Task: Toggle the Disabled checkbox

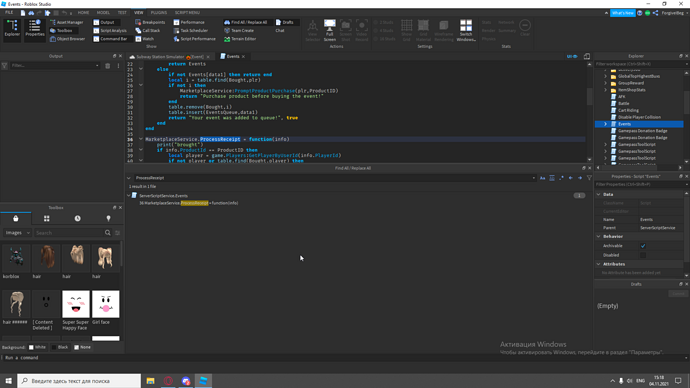Action: click(643, 255)
